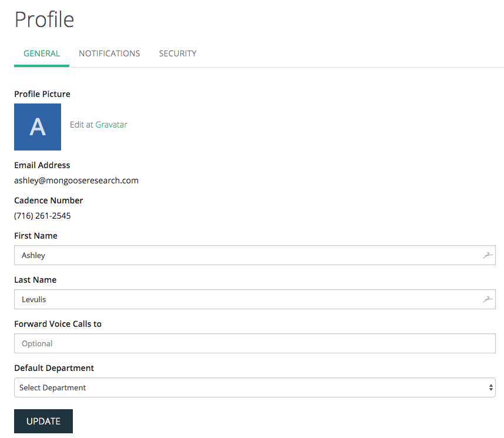
Task: Select the Forward Voice Calls to input
Action: 254,343
